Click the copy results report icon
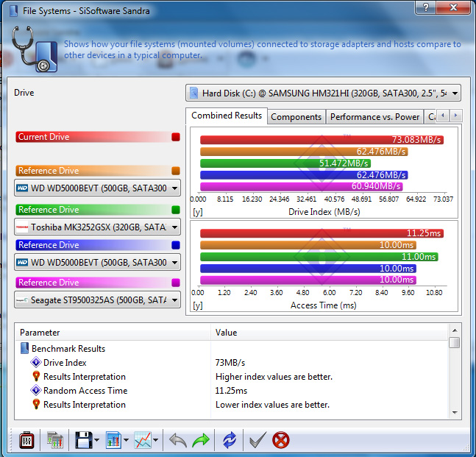Screen dimensions: 476x457 tap(55, 440)
